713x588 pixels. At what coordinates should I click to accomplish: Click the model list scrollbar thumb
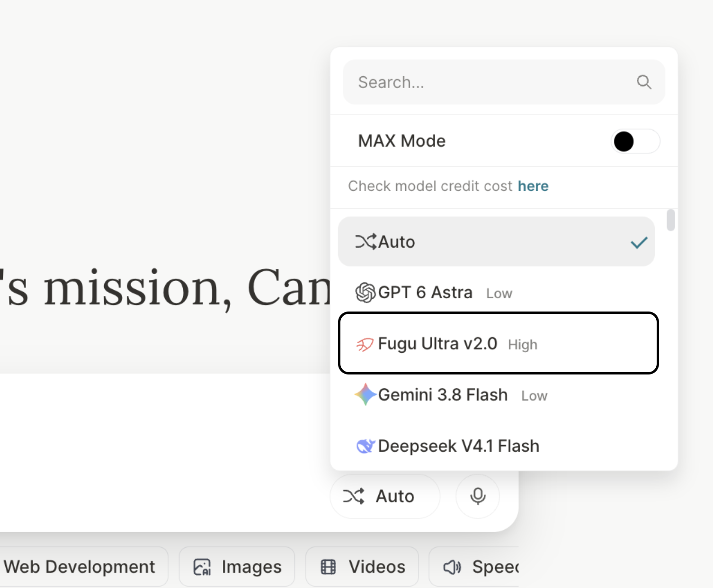(670, 220)
